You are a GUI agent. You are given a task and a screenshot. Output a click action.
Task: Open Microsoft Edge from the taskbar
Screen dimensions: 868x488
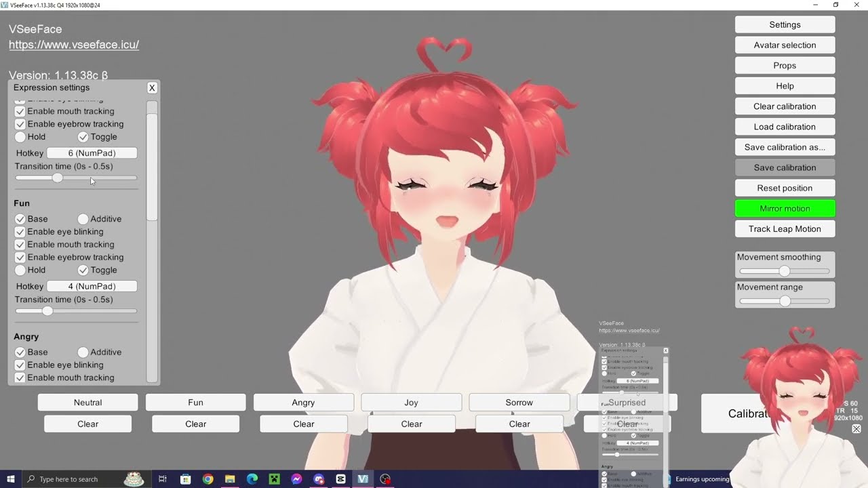pos(252,479)
